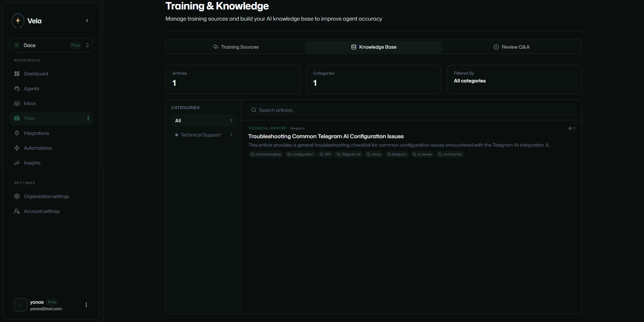The width and height of the screenshot is (644, 322).
Task: Click the yonas user avatar
Action: [x=21, y=305]
